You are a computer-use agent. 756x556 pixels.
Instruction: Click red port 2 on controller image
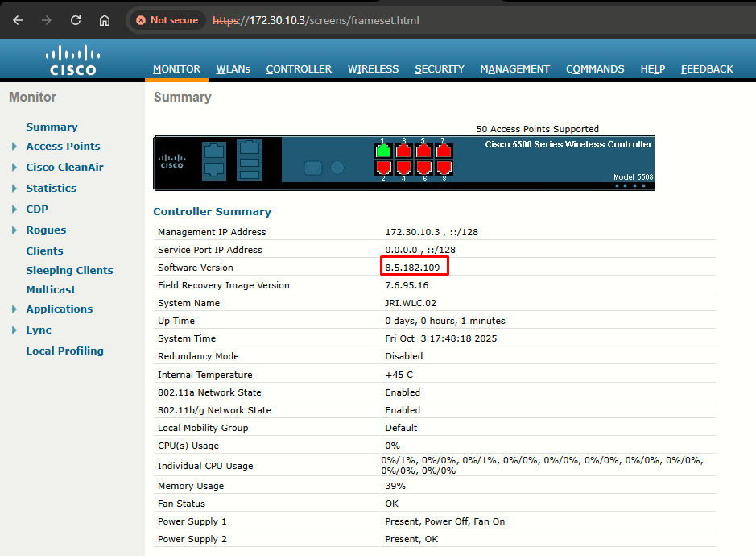click(x=383, y=168)
